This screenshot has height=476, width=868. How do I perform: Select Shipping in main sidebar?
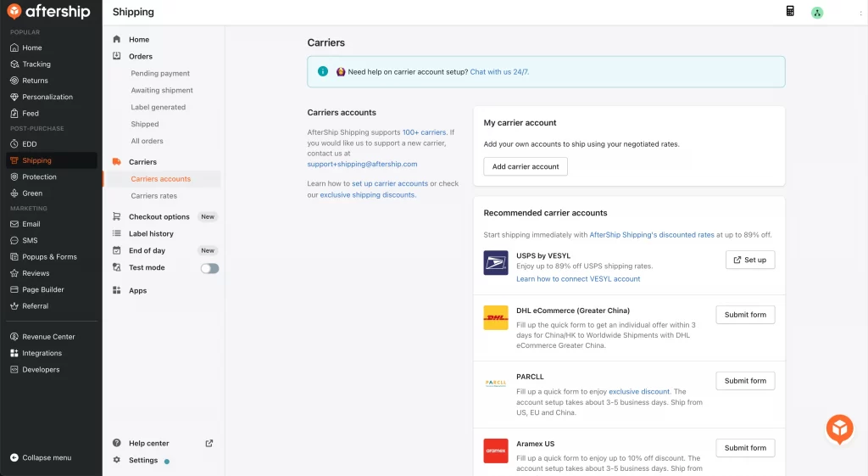click(x=52, y=160)
